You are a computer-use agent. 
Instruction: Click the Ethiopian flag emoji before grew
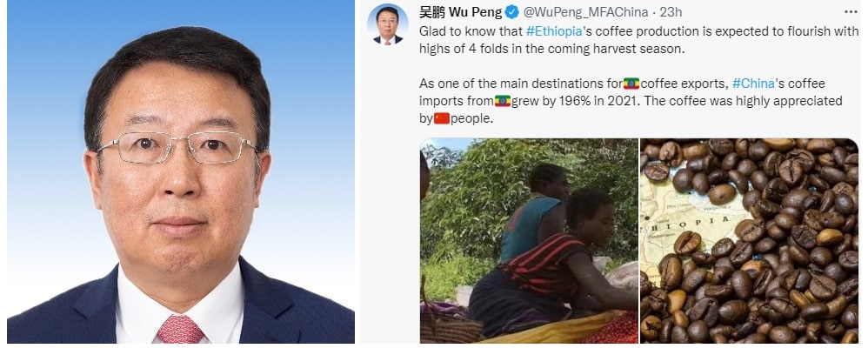click(502, 101)
